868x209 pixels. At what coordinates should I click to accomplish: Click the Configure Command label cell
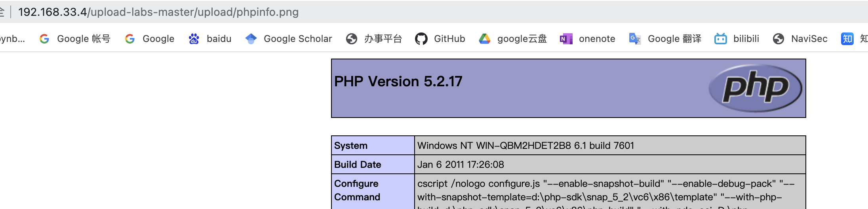point(357,190)
